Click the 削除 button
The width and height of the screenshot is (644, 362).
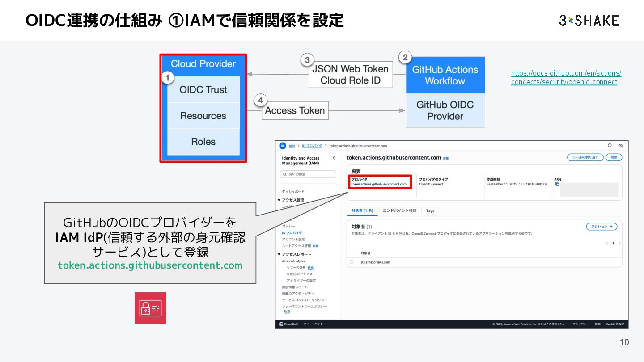[614, 157]
